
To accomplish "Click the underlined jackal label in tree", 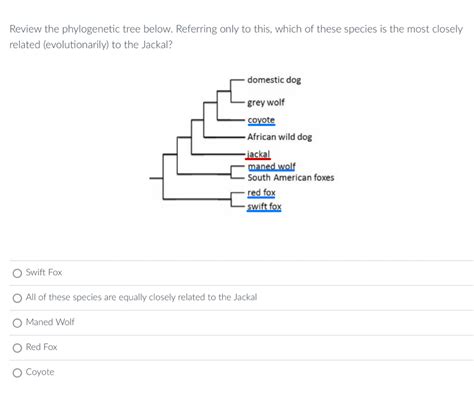I will (x=258, y=154).
